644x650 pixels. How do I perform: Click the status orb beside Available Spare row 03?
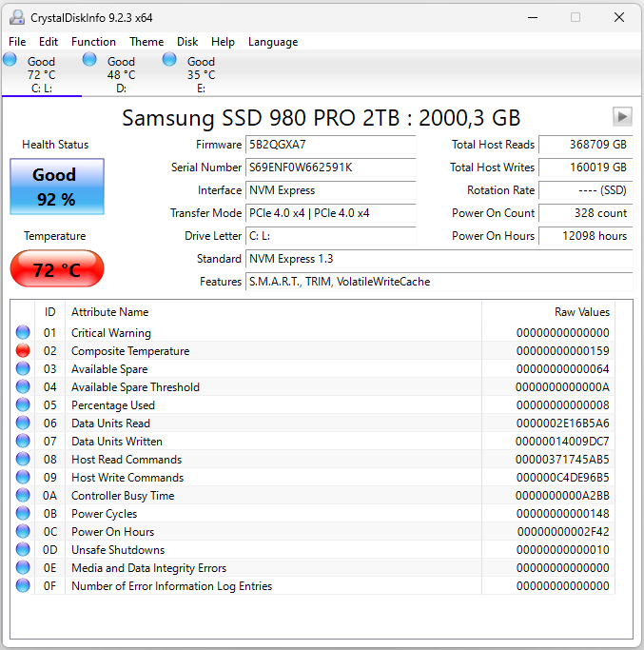(23, 368)
